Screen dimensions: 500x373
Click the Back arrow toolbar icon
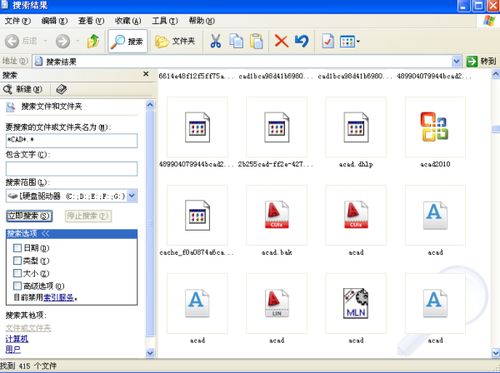coord(12,41)
